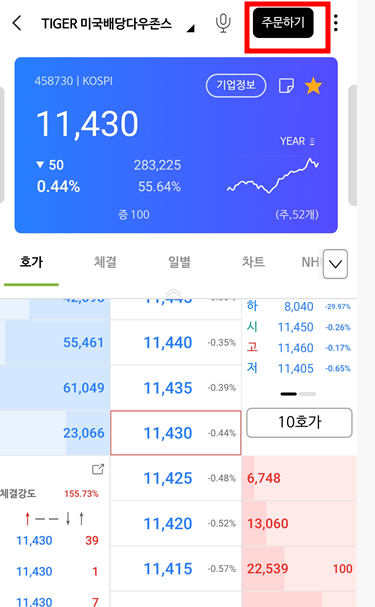The width and height of the screenshot is (375, 607).
Task: Select ask price 11,435 row
Action: click(x=176, y=388)
